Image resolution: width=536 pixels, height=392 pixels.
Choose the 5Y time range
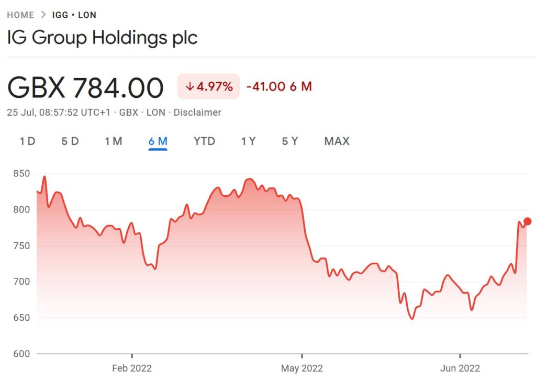289,141
